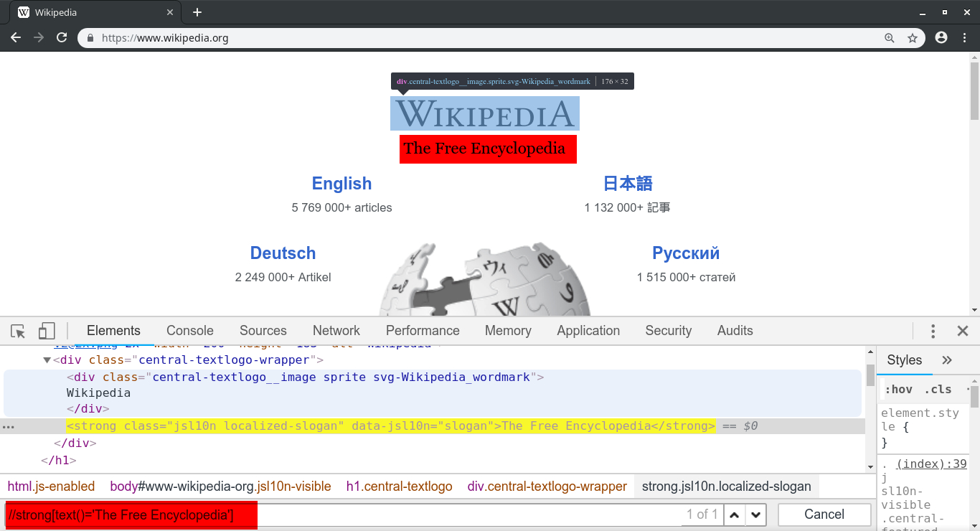Open the Network tab

[336, 331]
